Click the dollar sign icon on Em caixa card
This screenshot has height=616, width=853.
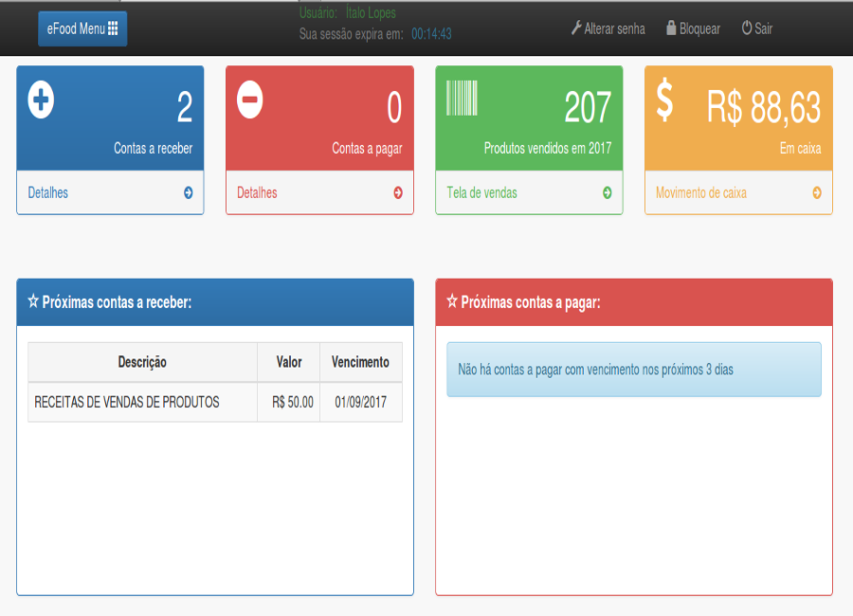point(665,100)
